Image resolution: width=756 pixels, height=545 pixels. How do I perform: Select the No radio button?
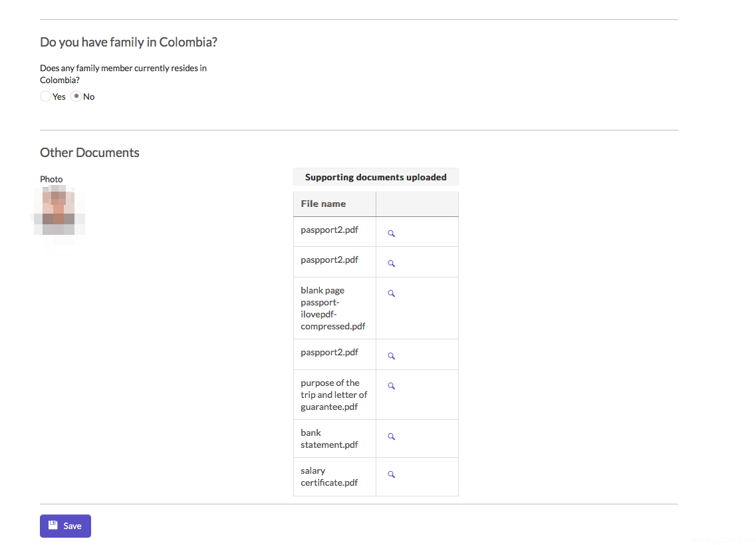[76, 96]
